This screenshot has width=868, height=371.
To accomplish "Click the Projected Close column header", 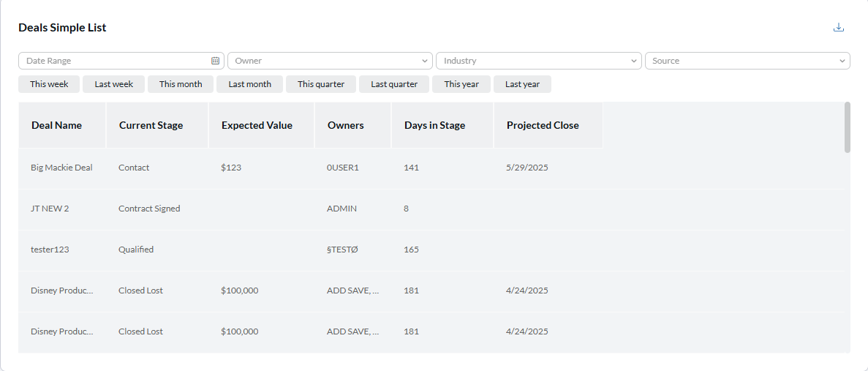I will pos(543,125).
